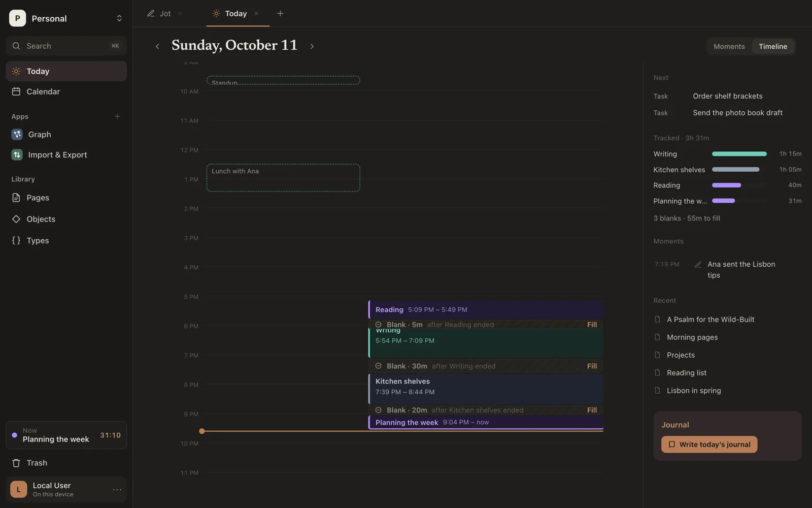The height and width of the screenshot is (508, 812).
Task: Open a new tab with plus
Action: pos(280,14)
